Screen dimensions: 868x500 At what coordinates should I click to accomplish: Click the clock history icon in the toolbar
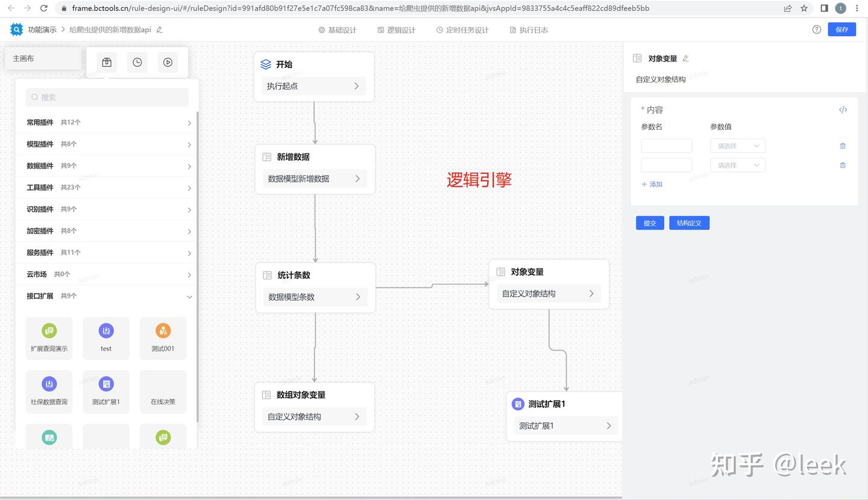137,62
